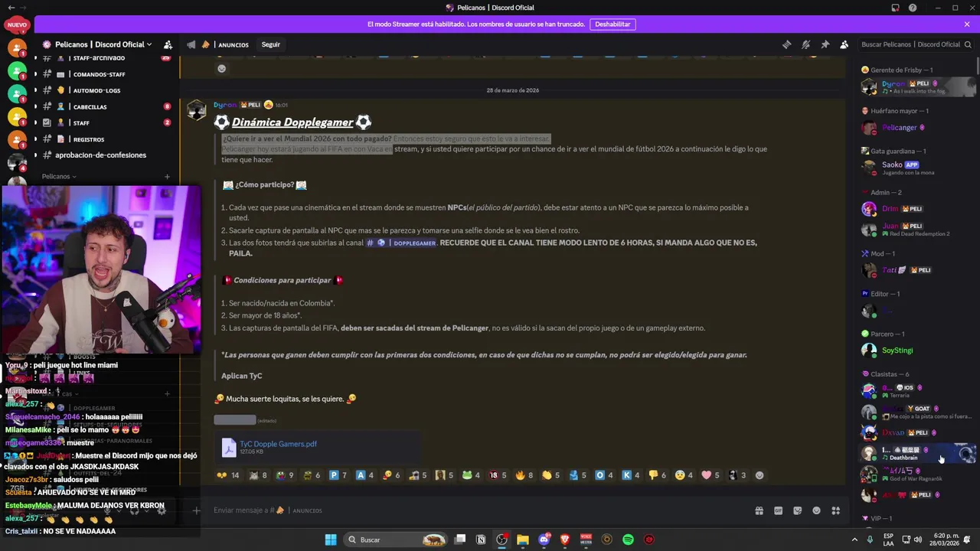Open the emoji picker icon in message bar
Image resolution: width=980 pixels, height=551 pixels.
[816, 510]
